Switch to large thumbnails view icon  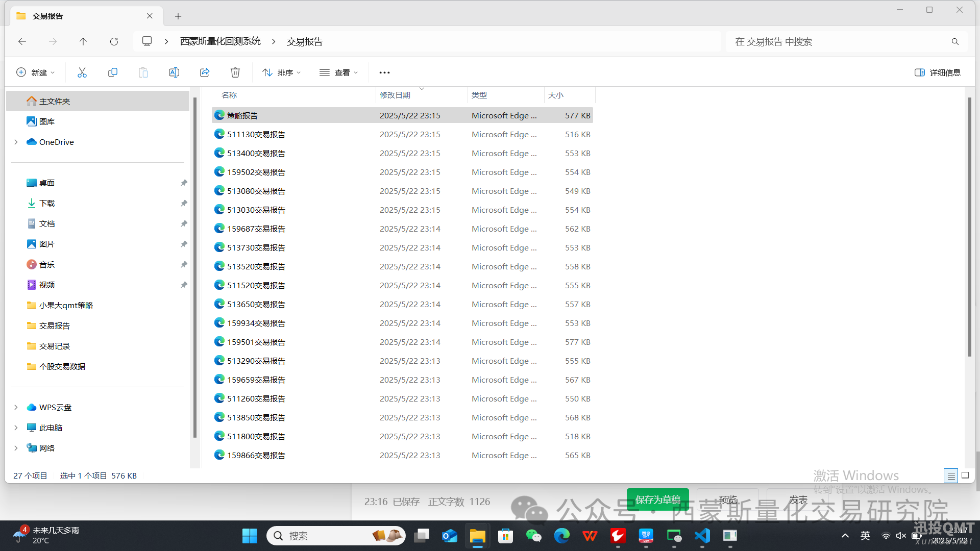(x=965, y=475)
